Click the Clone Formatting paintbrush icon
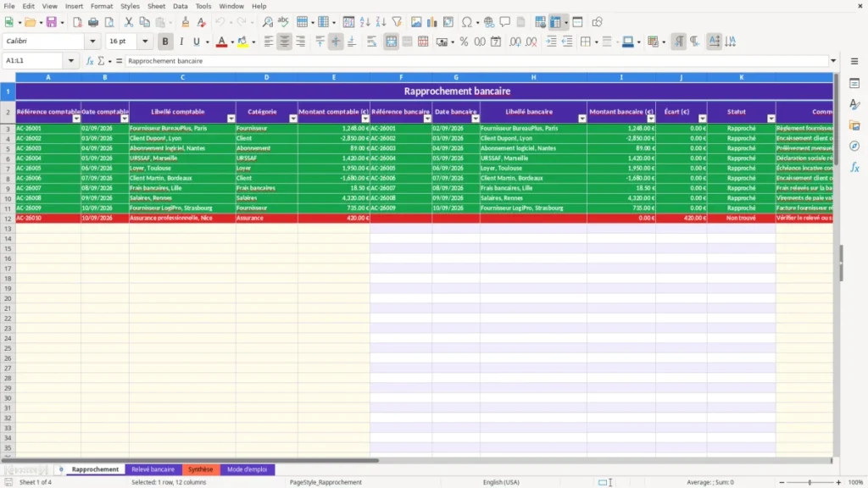Screen dimensions: 868x488 pyautogui.click(x=185, y=22)
